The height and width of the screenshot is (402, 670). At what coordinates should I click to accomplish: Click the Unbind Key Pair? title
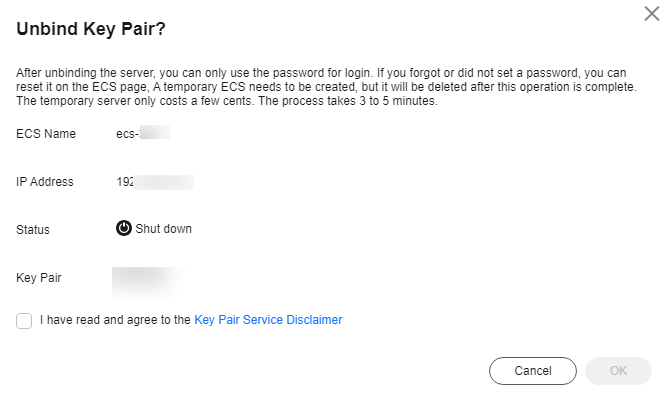[91, 29]
